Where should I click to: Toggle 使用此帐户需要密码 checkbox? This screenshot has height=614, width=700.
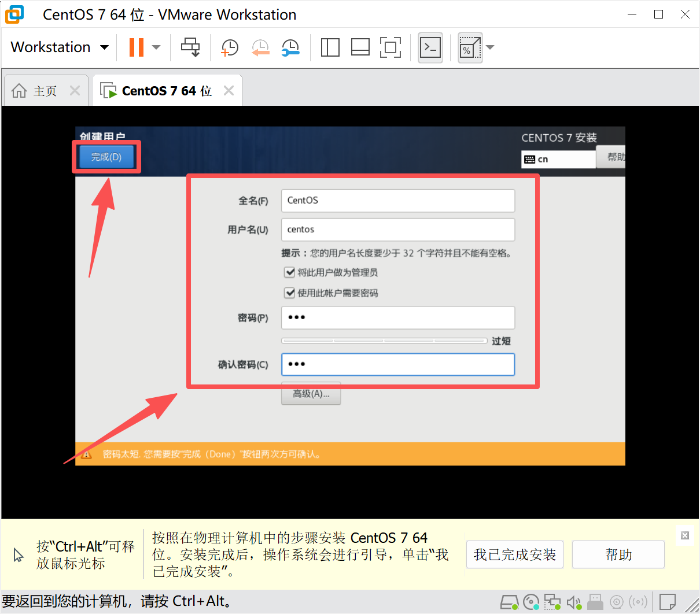tap(290, 293)
